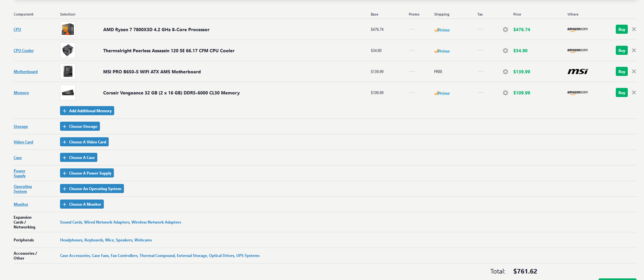This screenshot has height=280, width=644.
Task: Open Wired Network Adapters link
Action: (x=107, y=222)
